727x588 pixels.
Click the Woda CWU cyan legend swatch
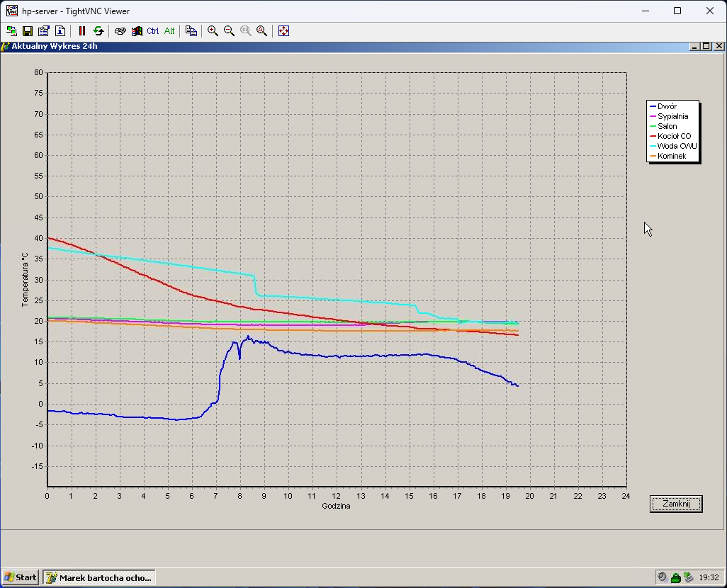pos(653,146)
